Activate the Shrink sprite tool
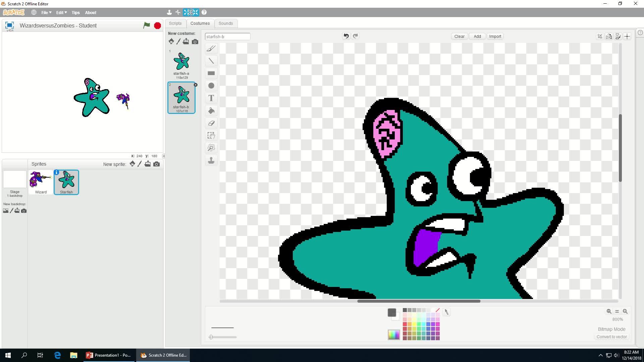The height and width of the screenshot is (362, 644). click(195, 12)
